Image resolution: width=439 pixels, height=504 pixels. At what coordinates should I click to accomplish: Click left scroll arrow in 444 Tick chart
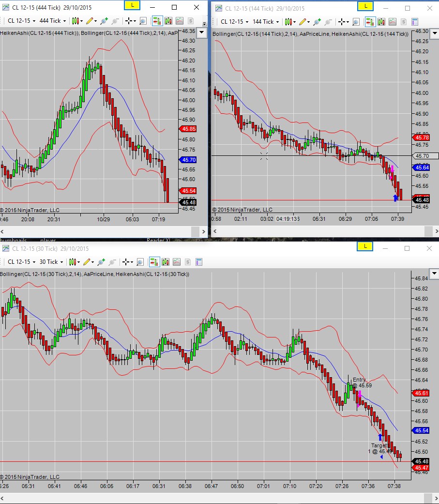point(2,231)
